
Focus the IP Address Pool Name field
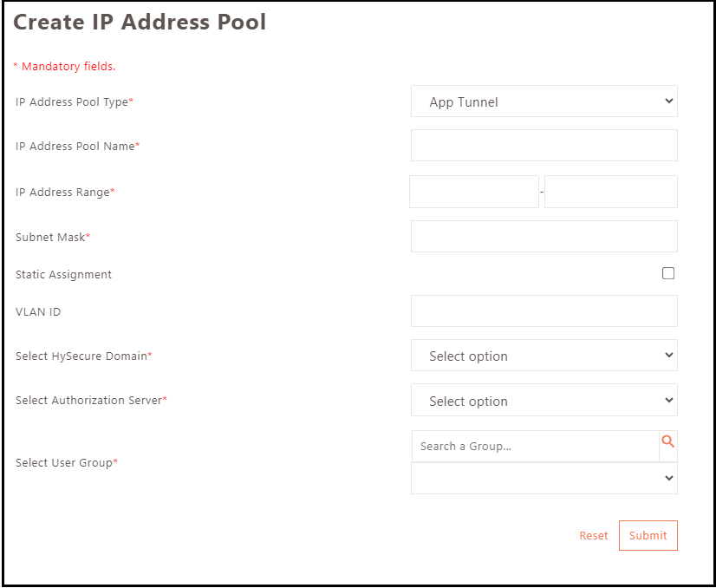(x=544, y=146)
